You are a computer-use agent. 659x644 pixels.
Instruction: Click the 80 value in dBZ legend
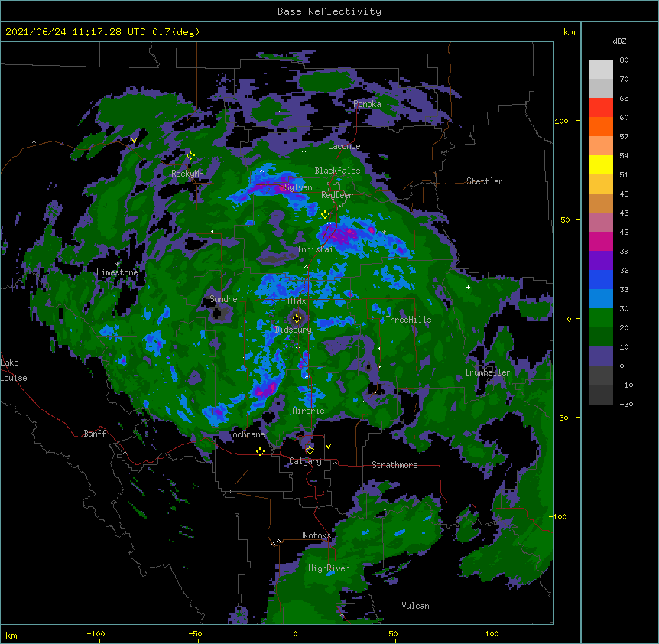tap(624, 60)
